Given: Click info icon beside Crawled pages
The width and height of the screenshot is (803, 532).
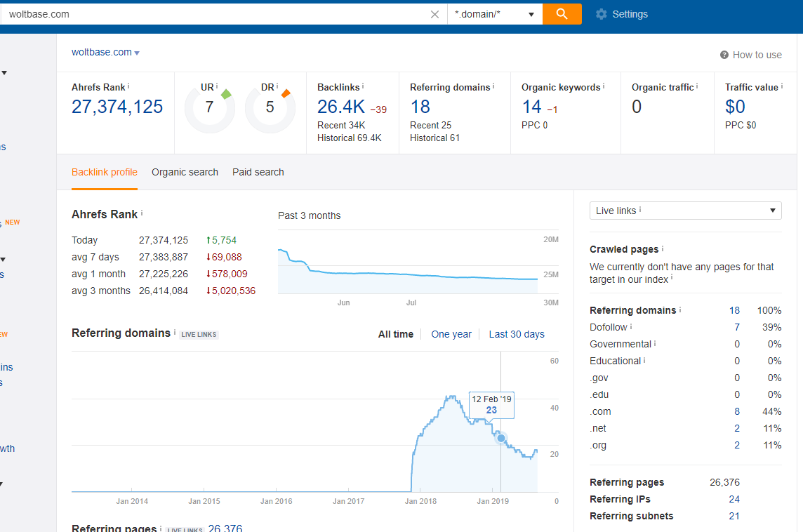Looking at the screenshot, I should pyautogui.click(x=663, y=248).
